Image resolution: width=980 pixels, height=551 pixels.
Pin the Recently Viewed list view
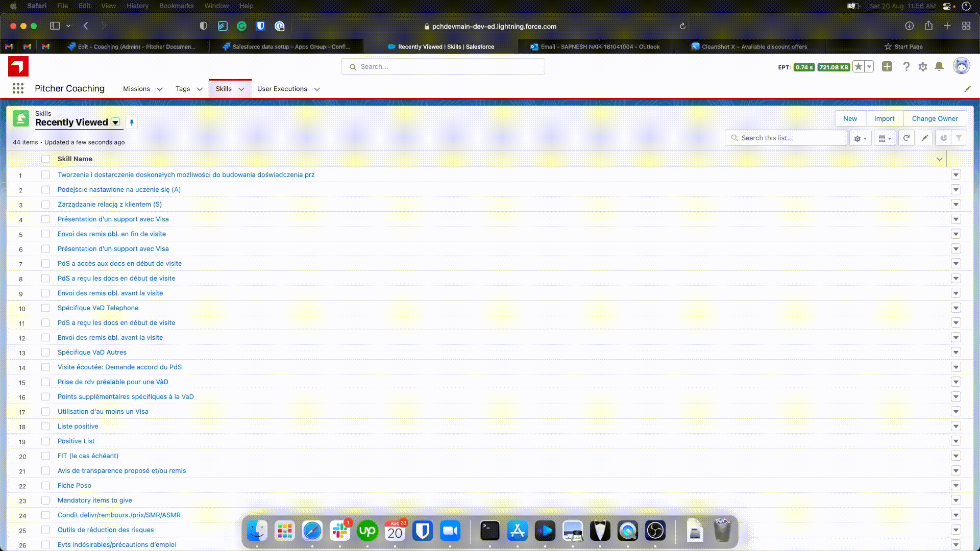132,123
